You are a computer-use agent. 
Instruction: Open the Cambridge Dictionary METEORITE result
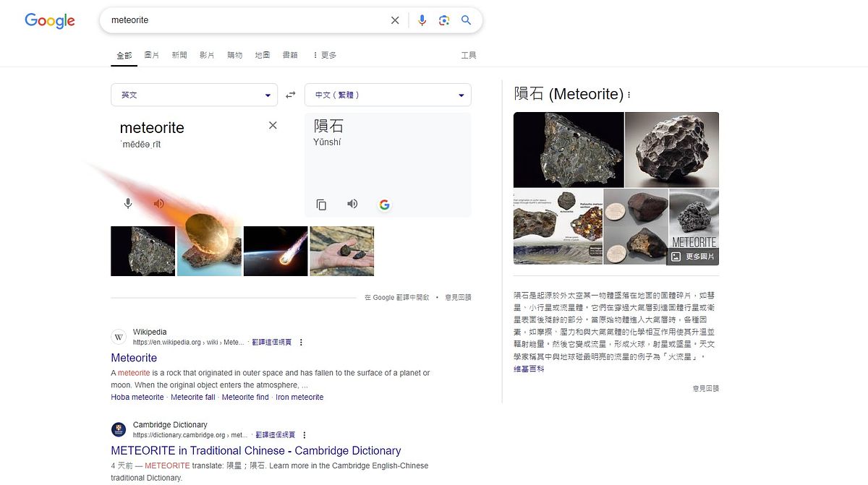[x=255, y=450]
